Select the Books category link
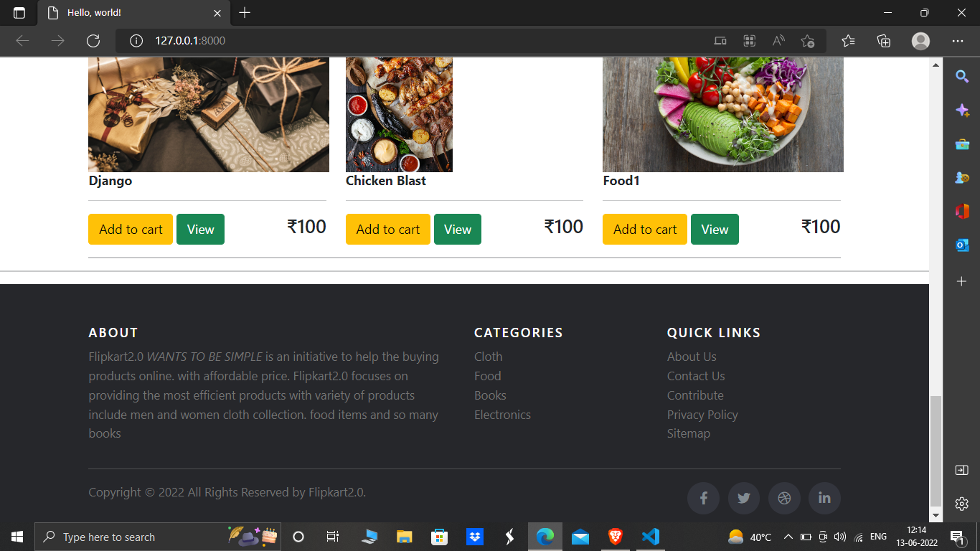 pos(490,395)
